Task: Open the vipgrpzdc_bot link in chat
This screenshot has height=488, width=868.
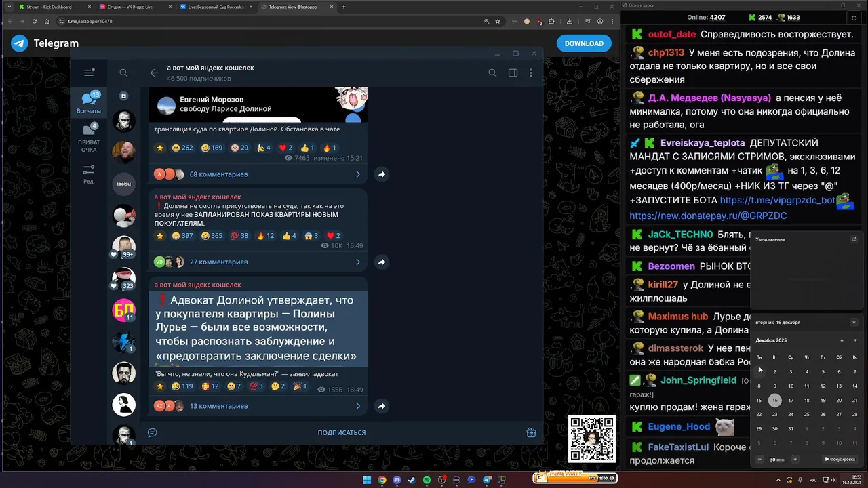Action: [x=777, y=201]
